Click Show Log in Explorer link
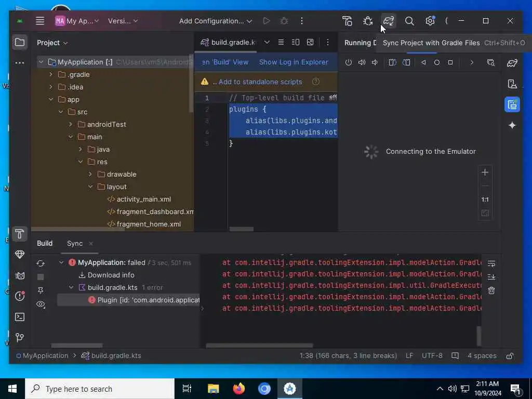532x399 pixels. pos(294,62)
